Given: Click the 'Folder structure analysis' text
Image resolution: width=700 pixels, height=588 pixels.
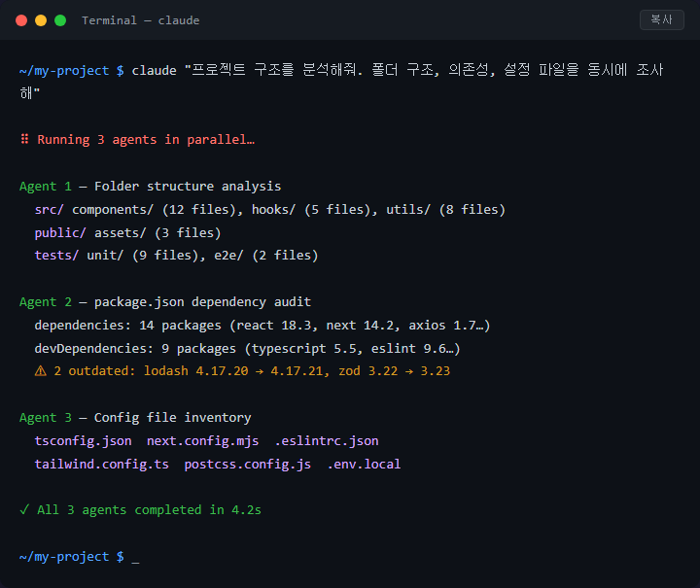Looking at the screenshot, I should pyautogui.click(x=188, y=186).
